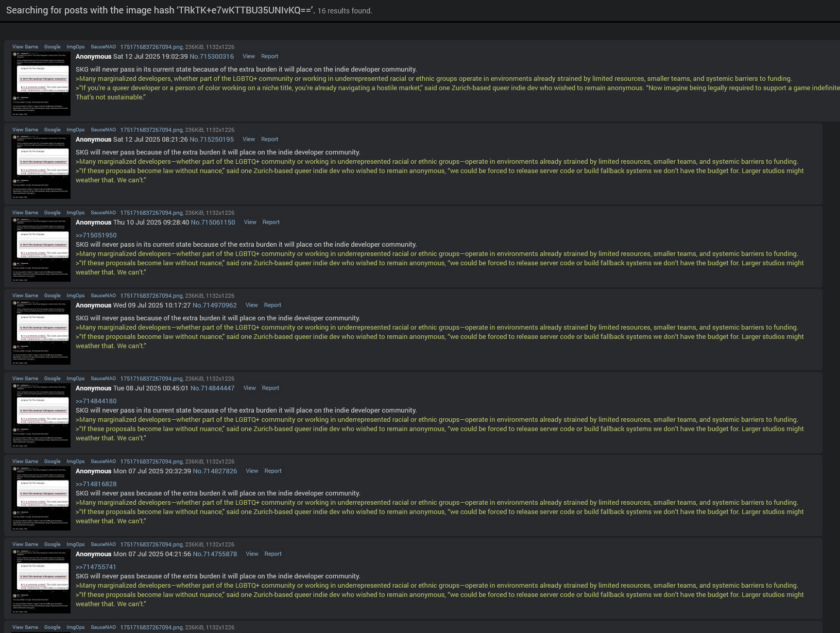Open post number No.715250195

pyautogui.click(x=212, y=140)
